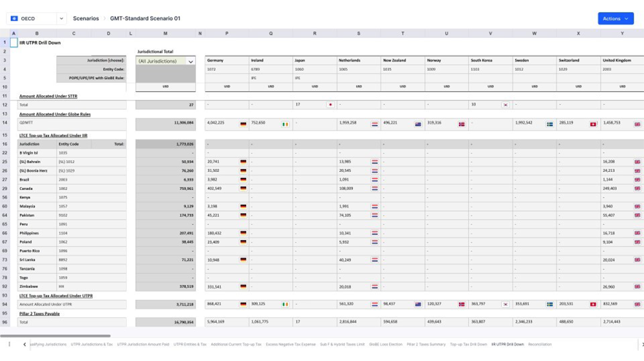Click New Zealand flag in QDMTT row

[418, 124]
